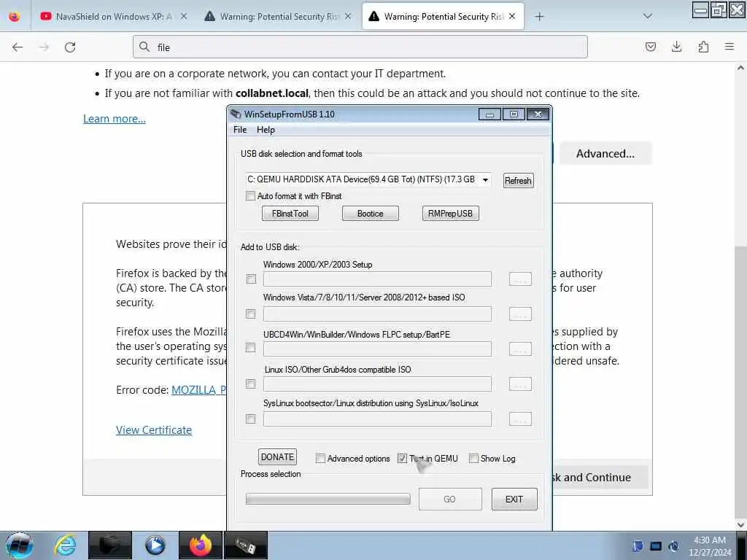This screenshot has height=560, width=747.
Task: Click the Vista/7/8/10/11 ISO path field
Action: point(377,314)
